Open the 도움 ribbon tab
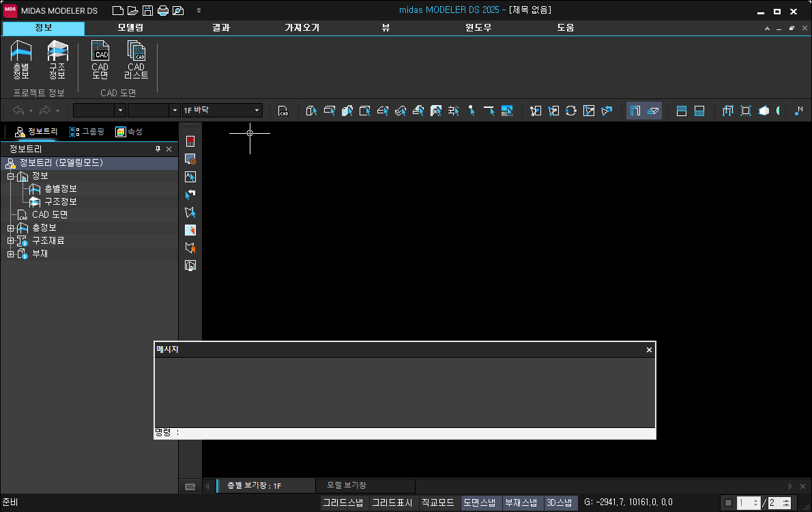This screenshot has height=512, width=812. coord(566,28)
